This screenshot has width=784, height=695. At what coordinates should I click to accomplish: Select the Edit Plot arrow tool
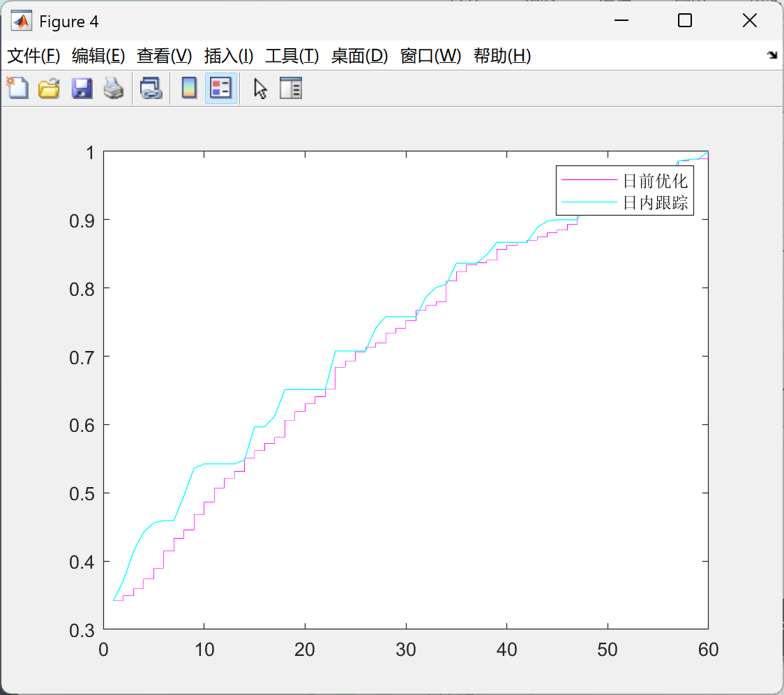(x=260, y=89)
